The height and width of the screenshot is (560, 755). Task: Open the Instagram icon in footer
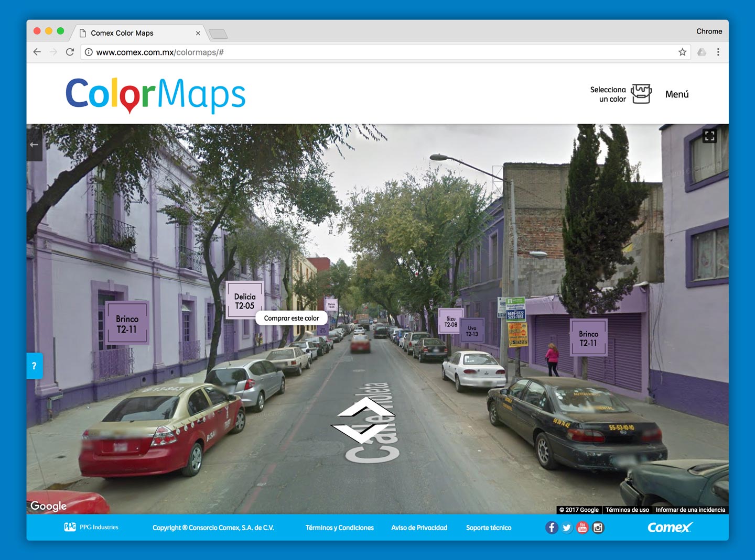(598, 528)
